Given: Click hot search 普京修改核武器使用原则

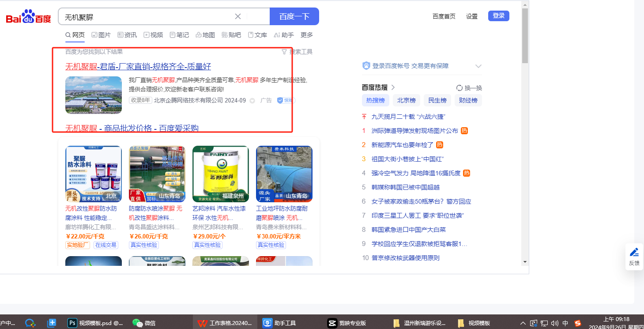Looking at the screenshot, I should tap(406, 258).
